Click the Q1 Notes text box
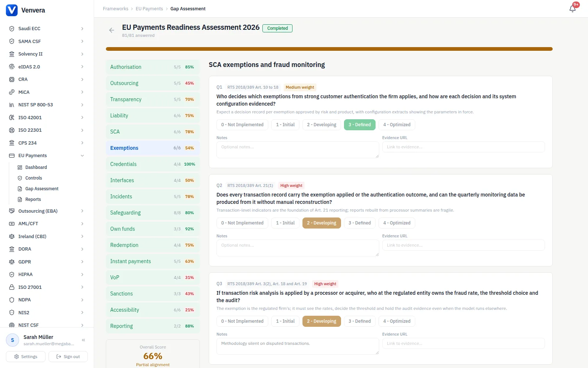This screenshot has height=368, width=588. click(x=298, y=150)
